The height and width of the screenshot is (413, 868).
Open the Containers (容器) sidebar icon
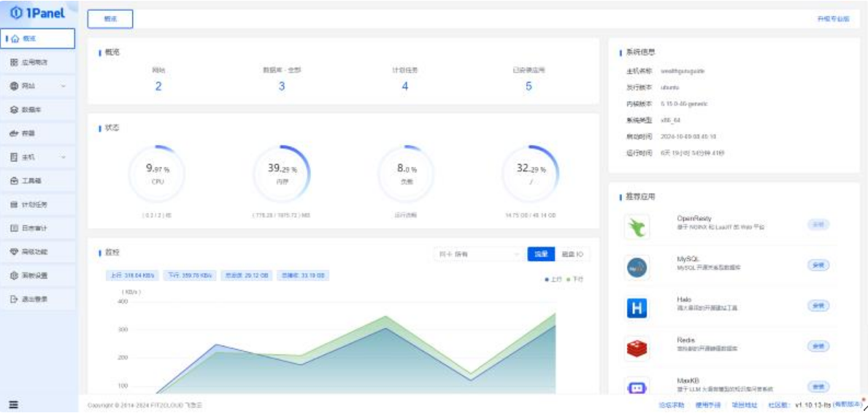(x=14, y=134)
